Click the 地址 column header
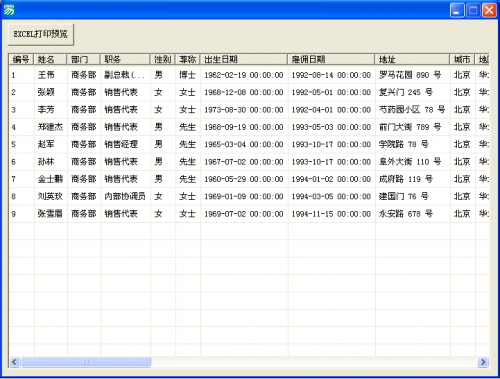500x379 pixels. [412, 59]
